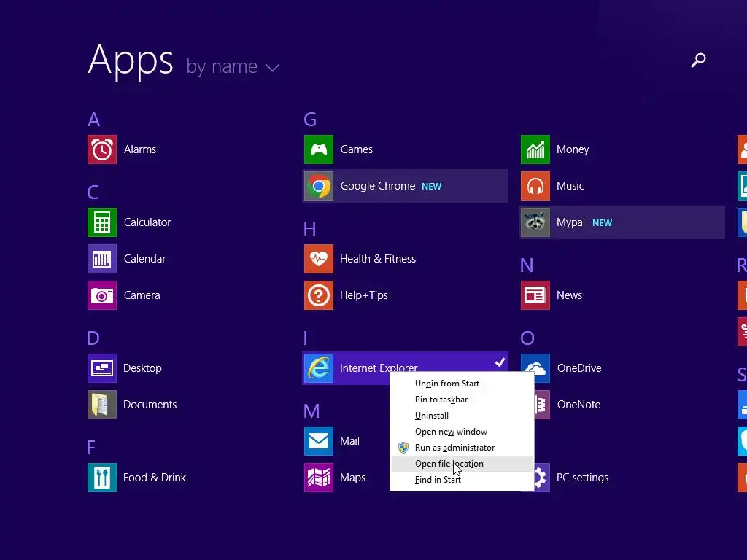Click the 'OneDrive' label

pos(579,368)
